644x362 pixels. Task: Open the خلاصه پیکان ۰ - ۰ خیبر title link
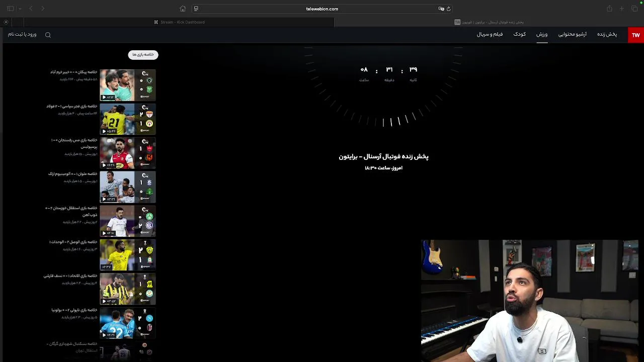point(73,72)
